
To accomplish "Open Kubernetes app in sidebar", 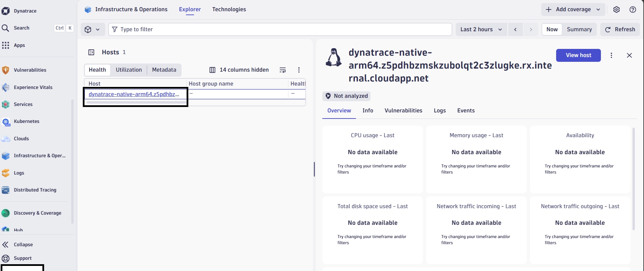I will tap(26, 121).
